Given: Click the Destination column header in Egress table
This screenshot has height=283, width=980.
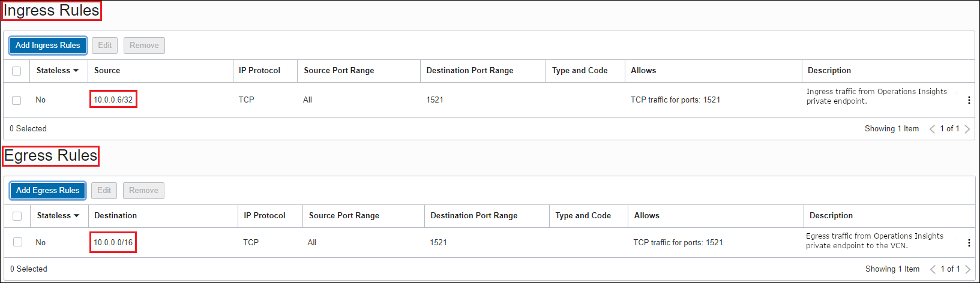Looking at the screenshot, I should pyautogui.click(x=115, y=216).
